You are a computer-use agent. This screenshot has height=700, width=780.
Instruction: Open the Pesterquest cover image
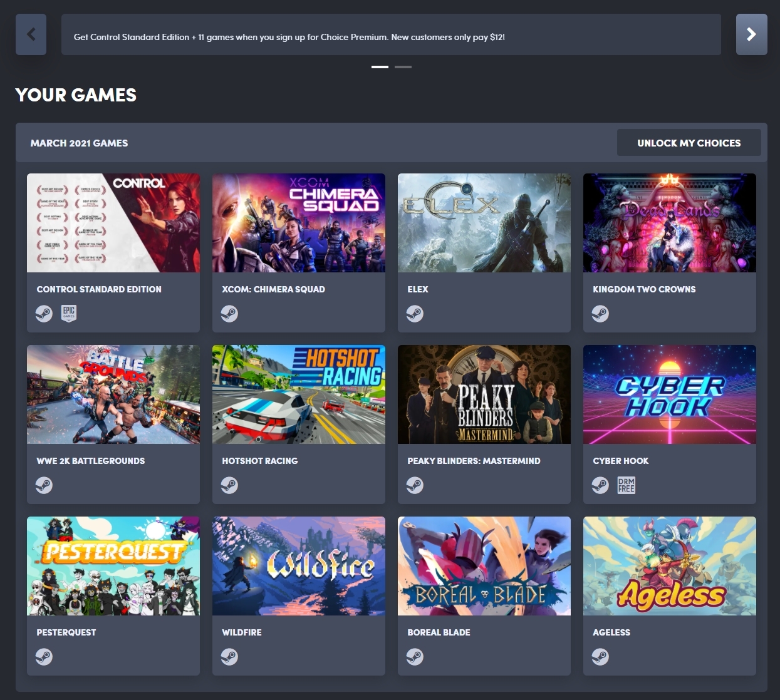click(113, 566)
